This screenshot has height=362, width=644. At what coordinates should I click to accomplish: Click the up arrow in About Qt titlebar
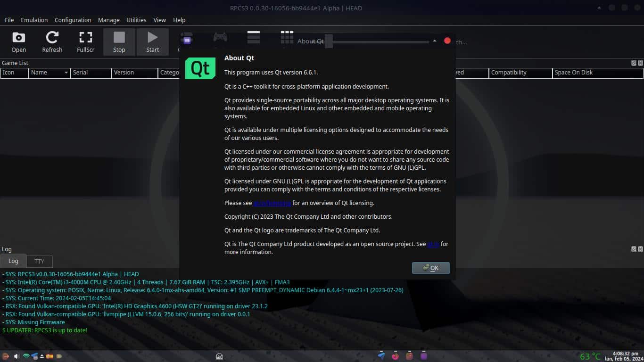pos(435,41)
